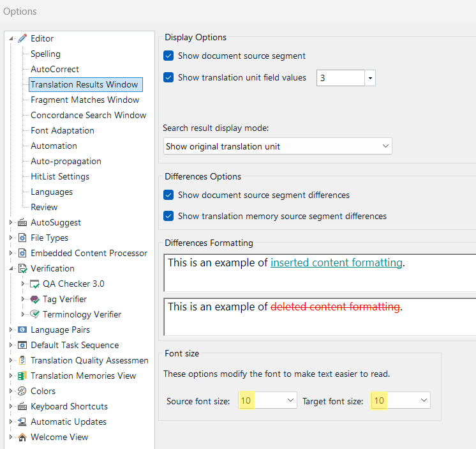Click the inserted content formatting link text

coord(336,263)
